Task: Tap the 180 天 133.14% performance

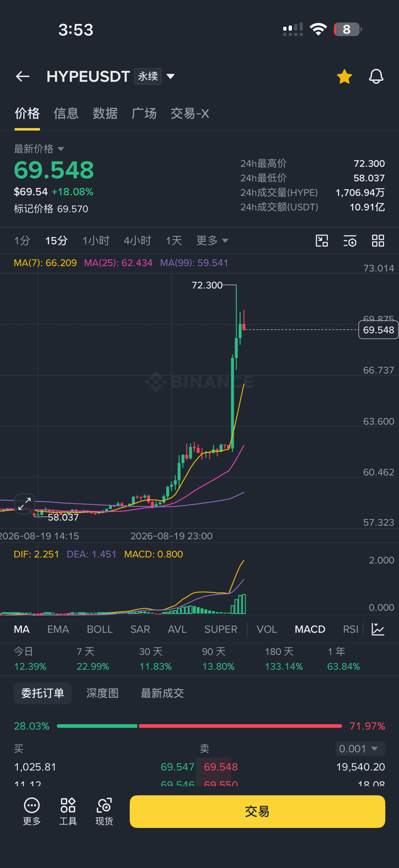Action: click(284, 659)
